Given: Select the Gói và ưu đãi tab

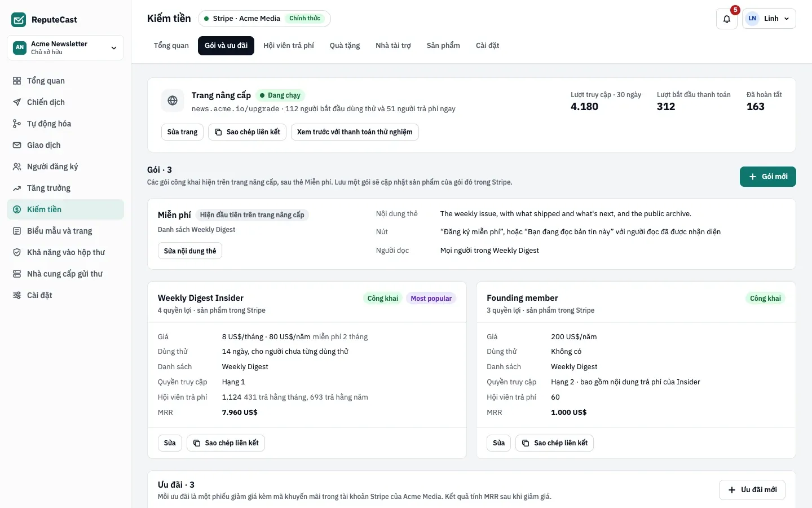Looking at the screenshot, I should 226,46.
